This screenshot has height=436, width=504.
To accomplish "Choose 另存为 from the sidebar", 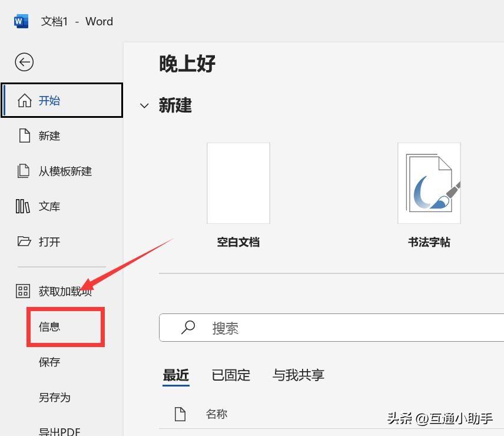I will click(54, 397).
